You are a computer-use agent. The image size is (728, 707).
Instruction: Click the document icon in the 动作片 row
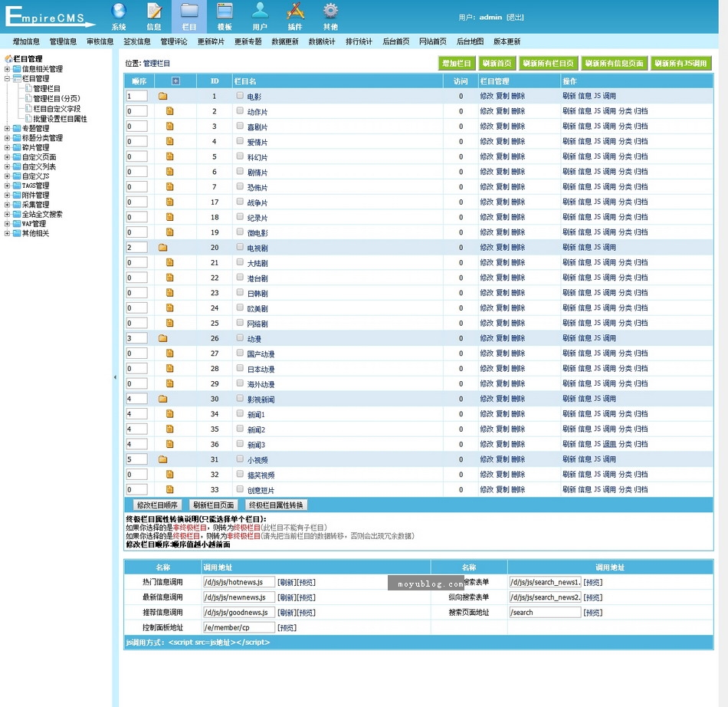point(170,111)
